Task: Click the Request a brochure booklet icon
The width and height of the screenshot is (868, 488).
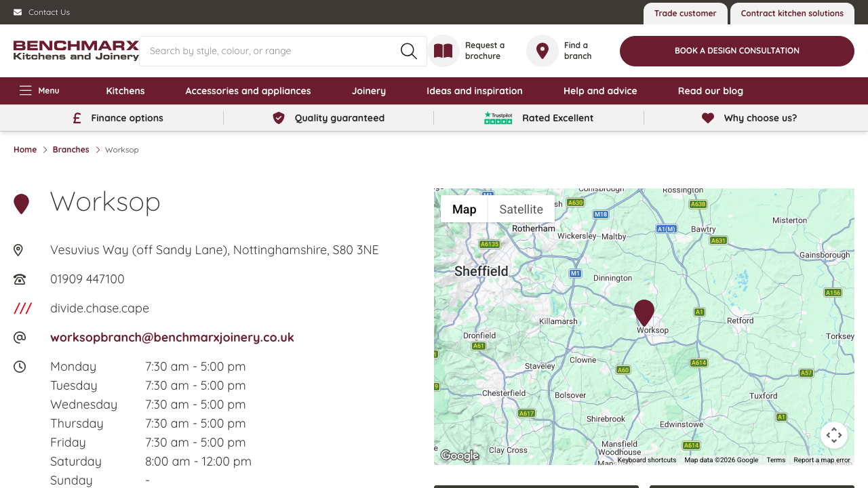Action: click(443, 51)
